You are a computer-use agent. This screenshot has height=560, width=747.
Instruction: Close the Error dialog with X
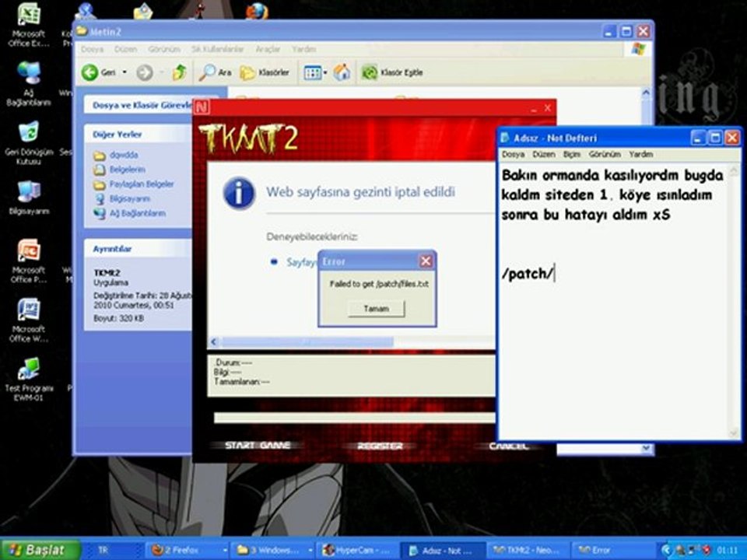click(426, 261)
